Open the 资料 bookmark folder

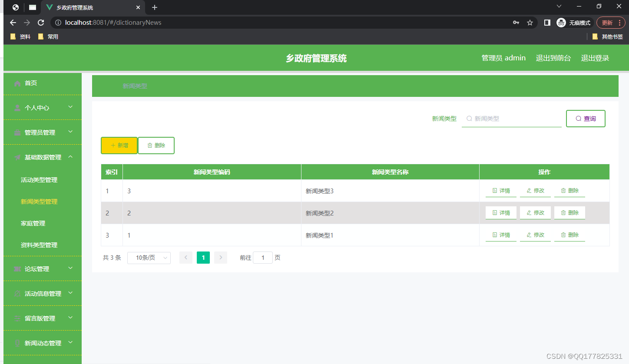click(x=20, y=37)
